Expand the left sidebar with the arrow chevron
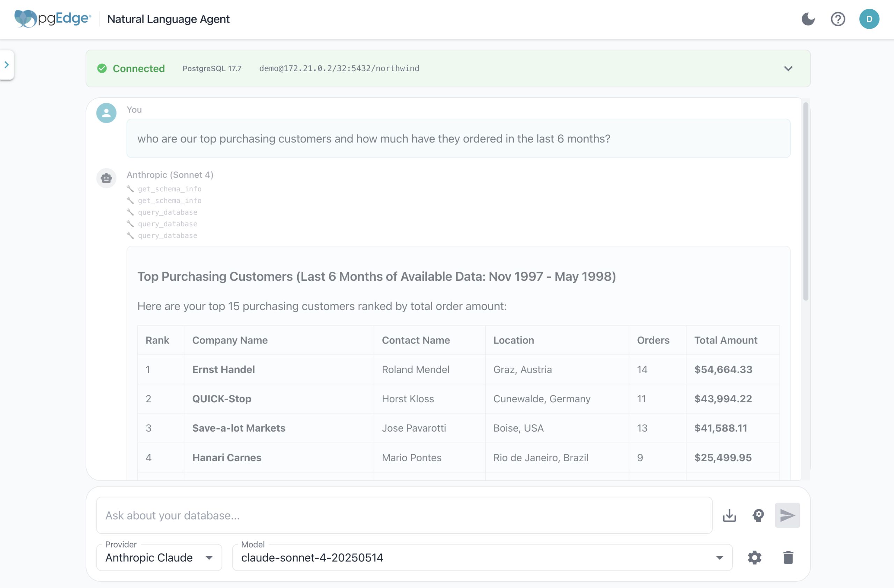 coord(7,64)
